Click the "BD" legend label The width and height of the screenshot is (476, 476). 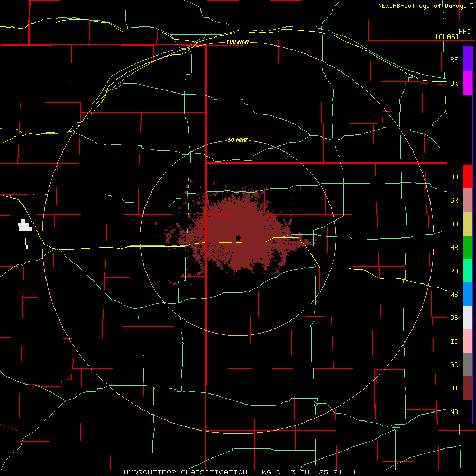(454, 224)
